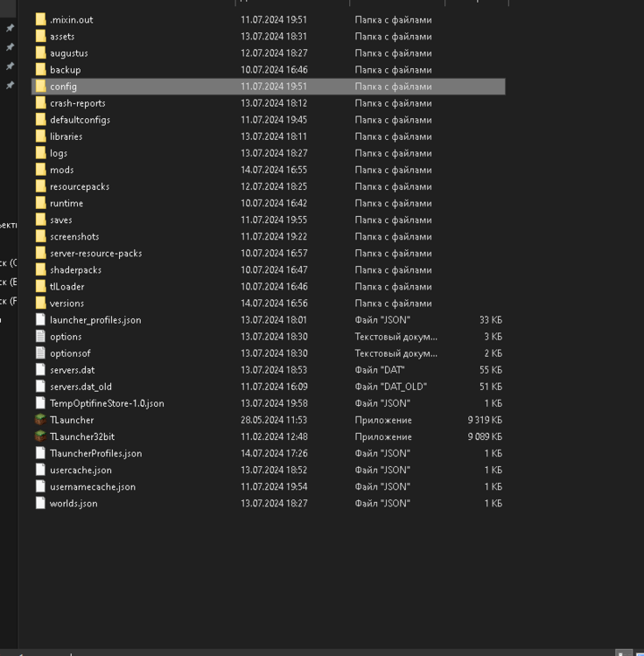Viewport: 644px width, 656px height.
Task: Select the assets folder icon
Action: tap(40, 37)
